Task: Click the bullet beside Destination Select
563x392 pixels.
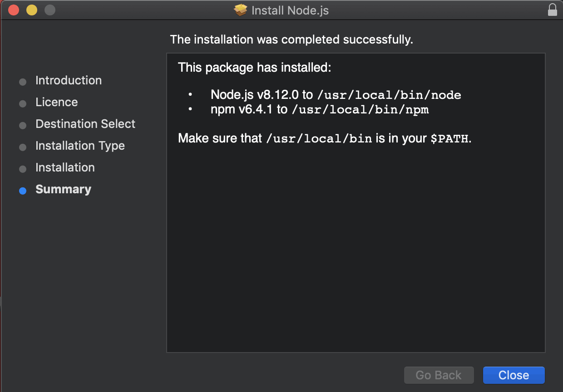Action: 23,125
